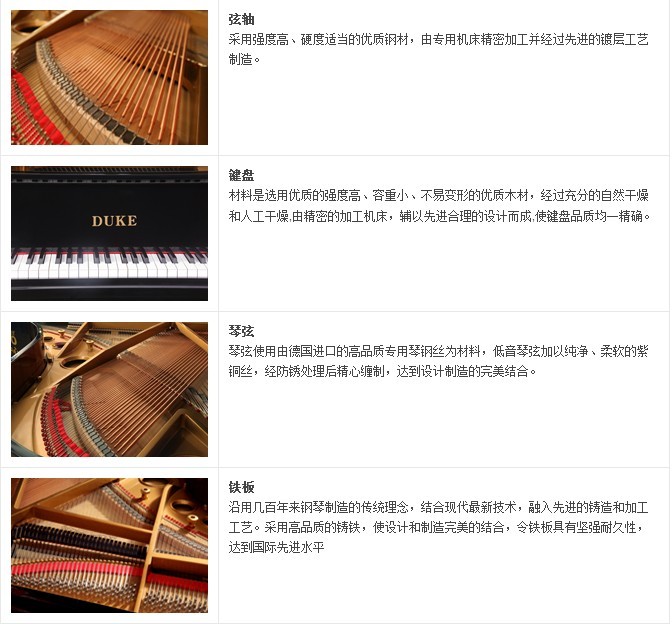Open the DUKE keyboard photo
Screen dimensions: 672x624
[109, 234]
